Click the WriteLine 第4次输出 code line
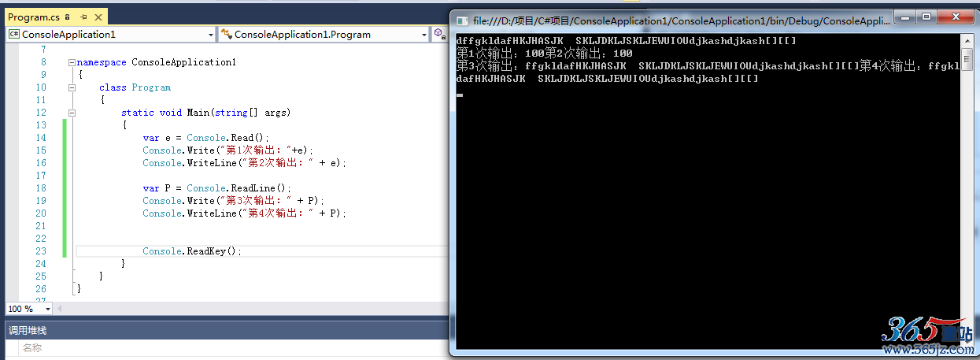Viewport: 980px width, 360px height. 245,213
